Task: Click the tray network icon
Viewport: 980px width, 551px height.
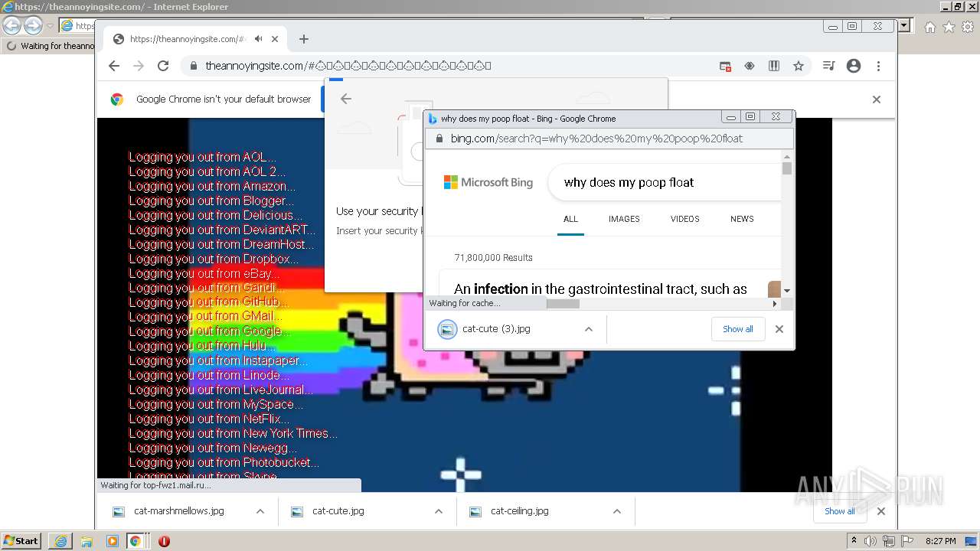Action: pos(889,541)
